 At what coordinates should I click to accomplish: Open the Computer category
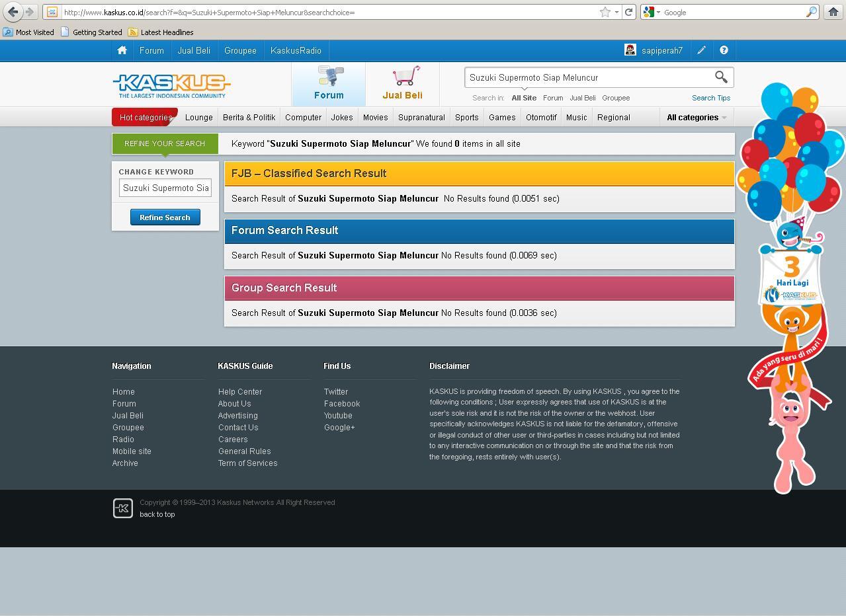click(303, 117)
